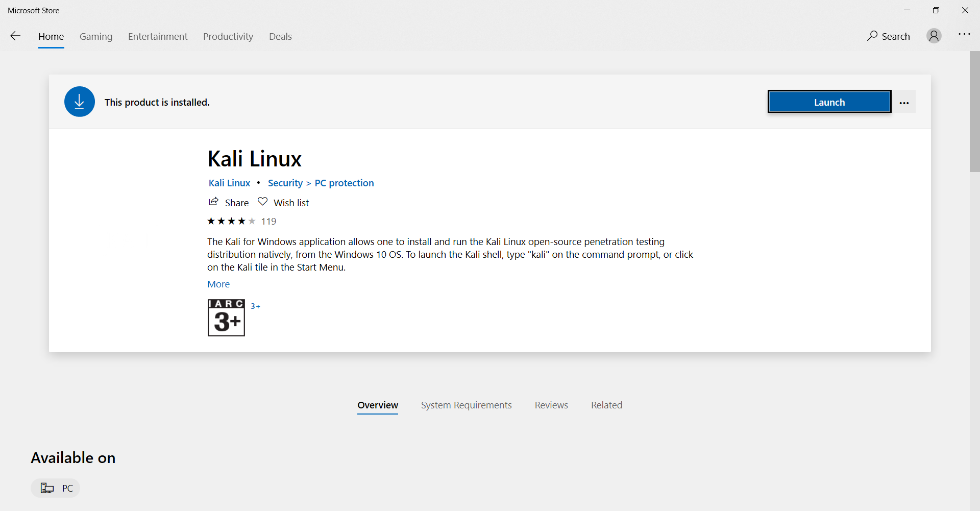The width and height of the screenshot is (980, 511).
Task: Click the Kali Linux app title
Action: [x=254, y=159]
